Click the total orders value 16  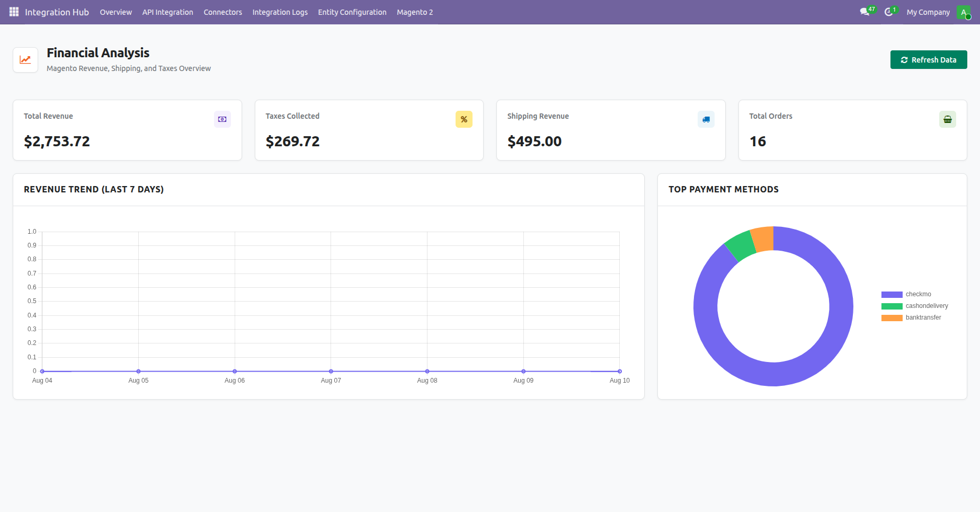click(x=758, y=142)
